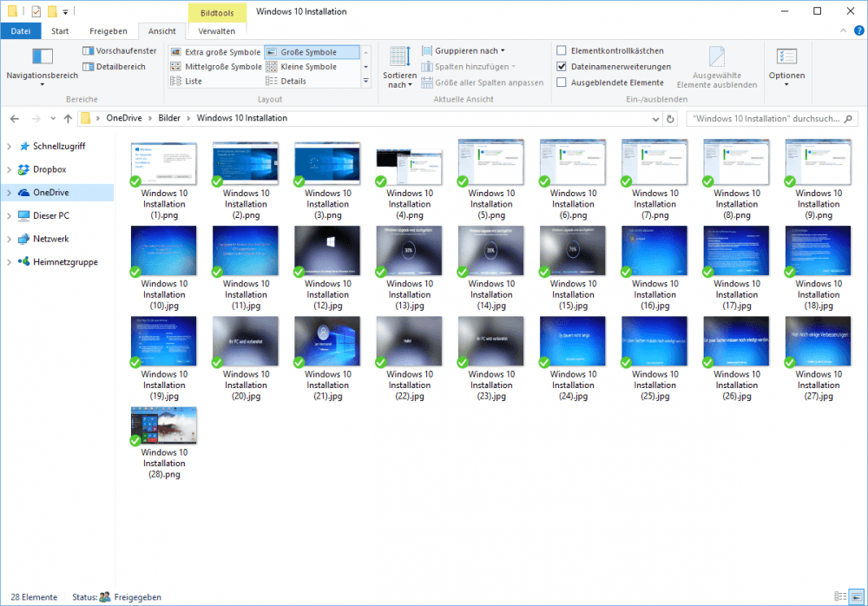Go back with the back arrow
The width and height of the screenshot is (868, 606).
pos(15,119)
